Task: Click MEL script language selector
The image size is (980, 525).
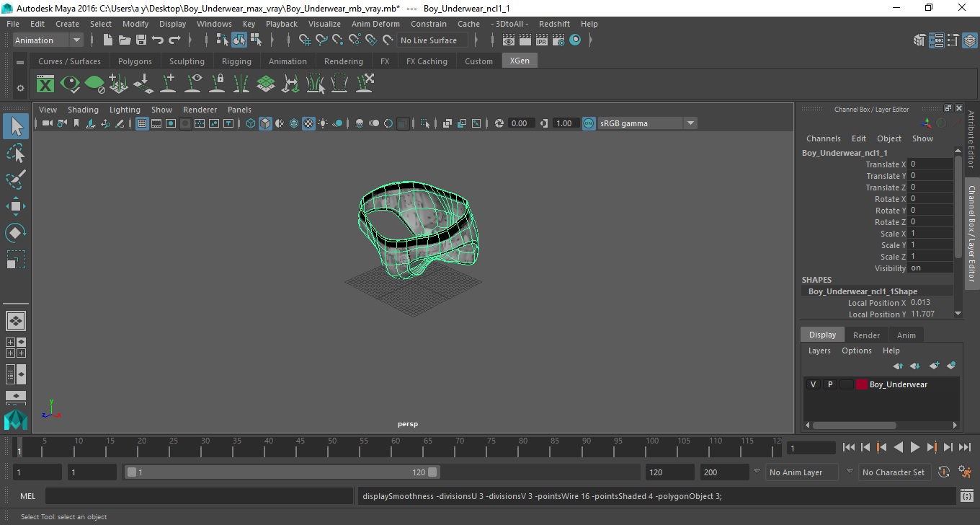Action: tap(28, 496)
